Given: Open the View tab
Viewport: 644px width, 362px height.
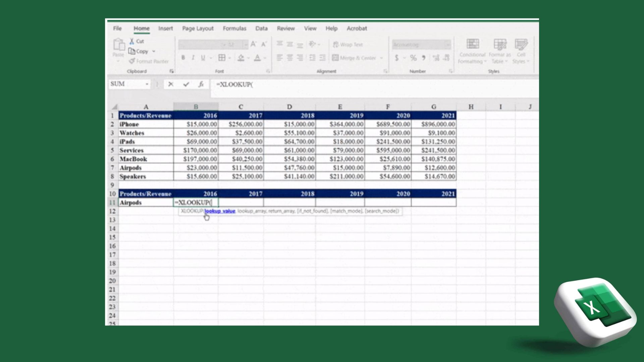Looking at the screenshot, I should click(310, 28).
